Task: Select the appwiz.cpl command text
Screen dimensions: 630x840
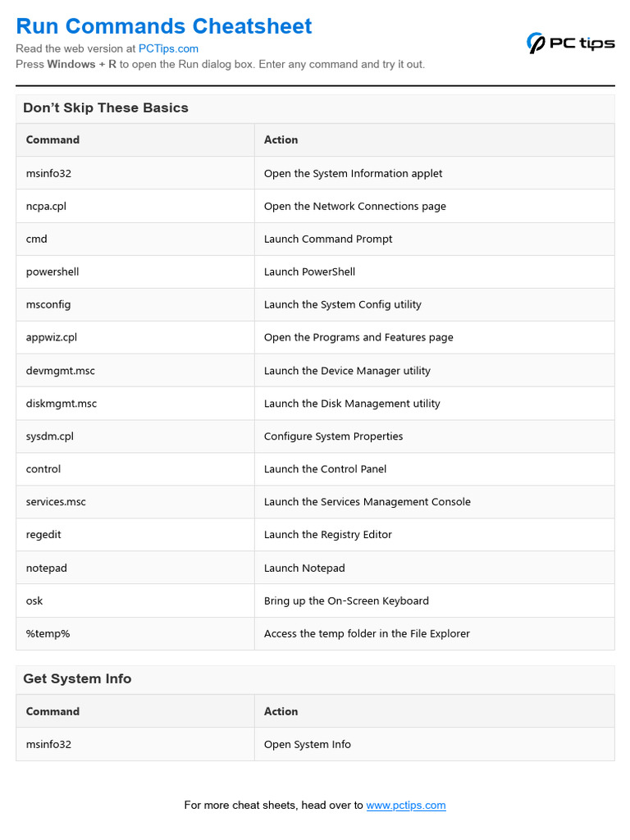Action: click(52, 338)
